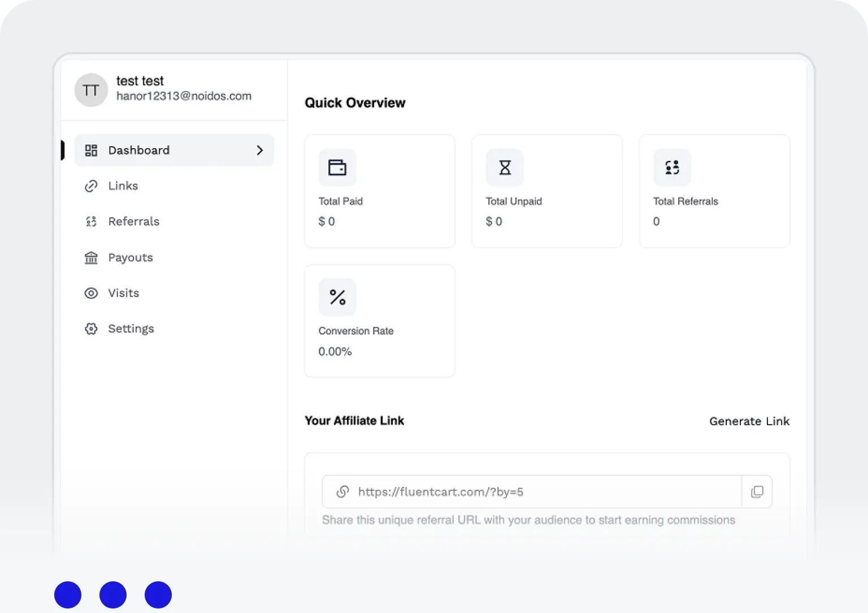Viewport: 868px width, 613px height.
Task: Select the Dashboard grid icon in sidebar
Action: (x=91, y=150)
